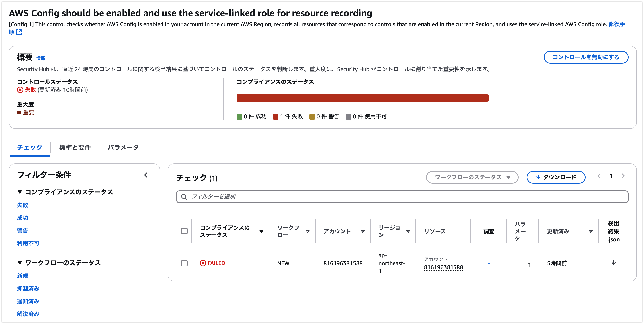The height and width of the screenshot is (324, 644).
Task: Toggle the select-all checkbox in the table header
Action: pyautogui.click(x=184, y=231)
